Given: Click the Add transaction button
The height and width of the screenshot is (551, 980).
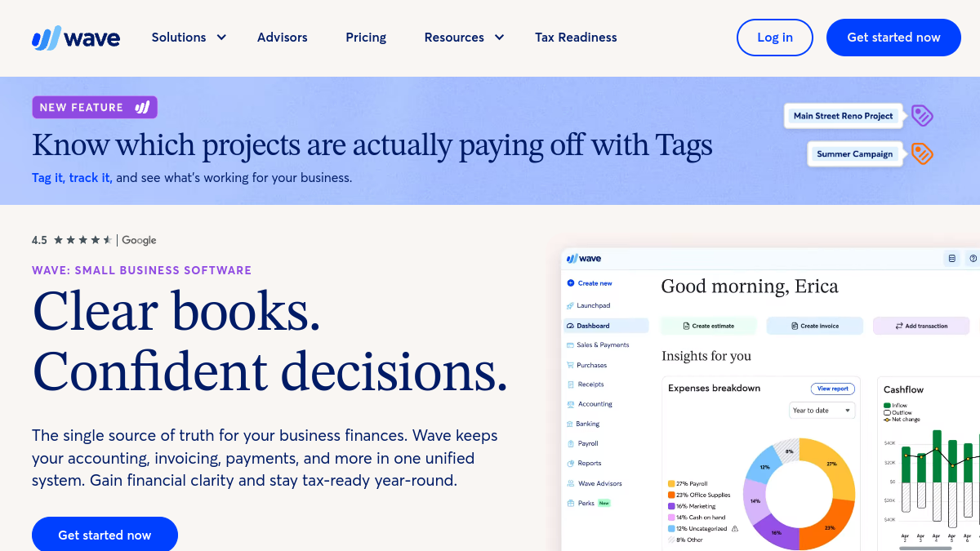Looking at the screenshot, I should click(x=921, y=326).
